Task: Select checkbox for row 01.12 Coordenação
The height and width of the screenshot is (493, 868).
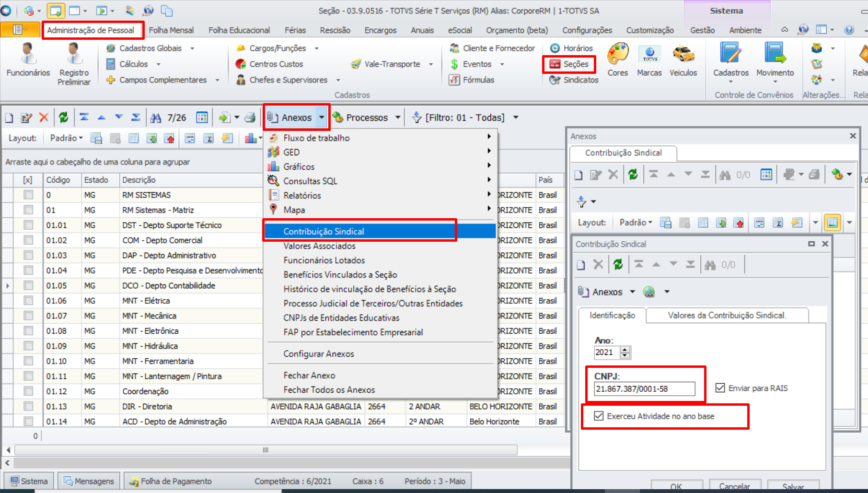Action: (x=29, y=391)
